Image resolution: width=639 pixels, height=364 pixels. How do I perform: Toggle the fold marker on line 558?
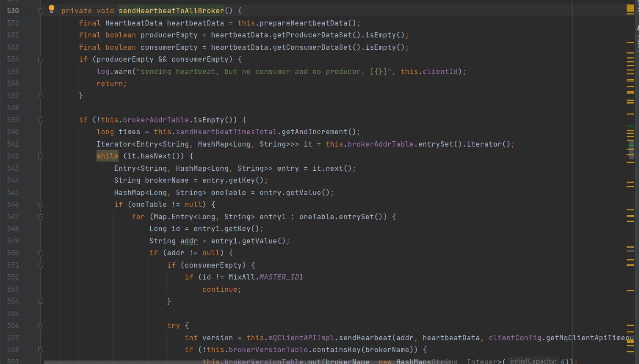(x=41, y=350)
